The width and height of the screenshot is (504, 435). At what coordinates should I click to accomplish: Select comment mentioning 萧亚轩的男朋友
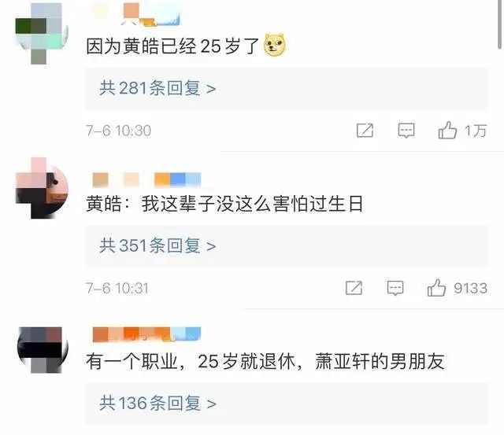point(265,361)
